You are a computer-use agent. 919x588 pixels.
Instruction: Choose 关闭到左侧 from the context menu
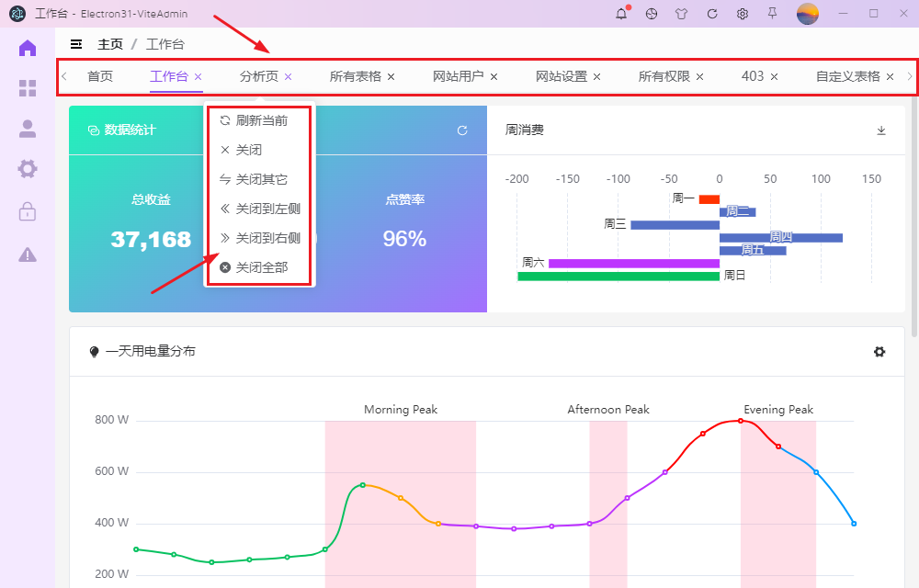[x=260, y=209]
